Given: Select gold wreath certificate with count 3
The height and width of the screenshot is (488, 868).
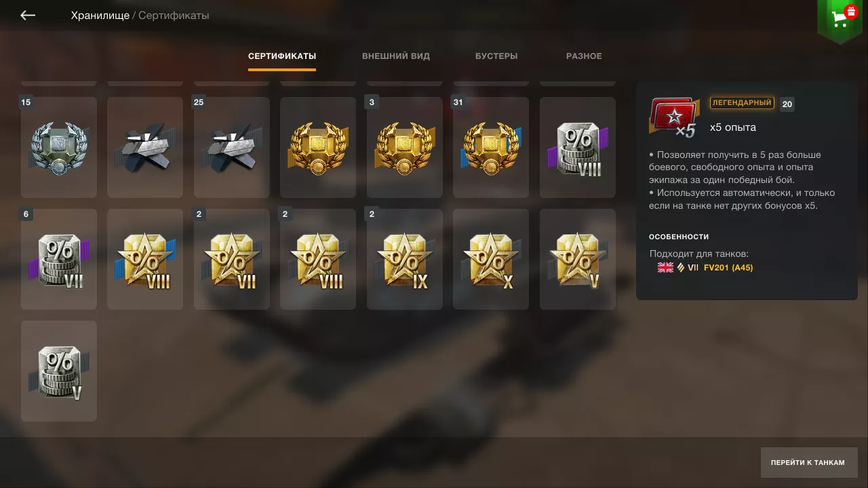Looking at the screenshot, I should [405, 147].
